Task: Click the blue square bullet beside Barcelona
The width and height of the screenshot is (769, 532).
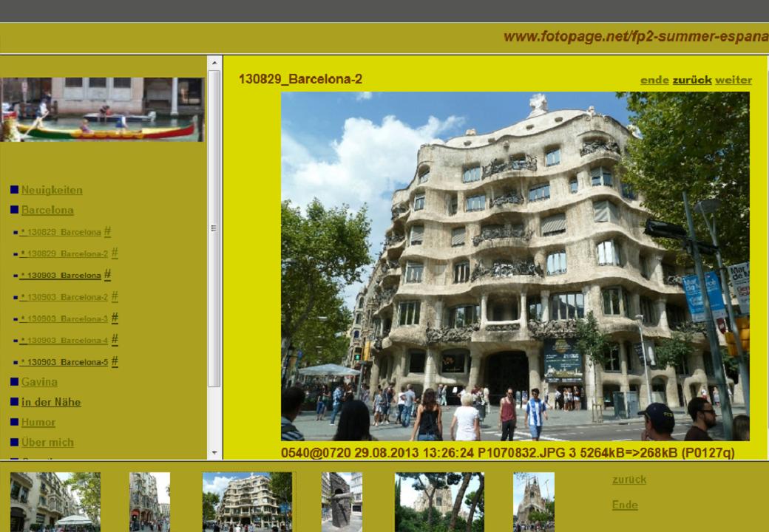Action: [14, 210]
